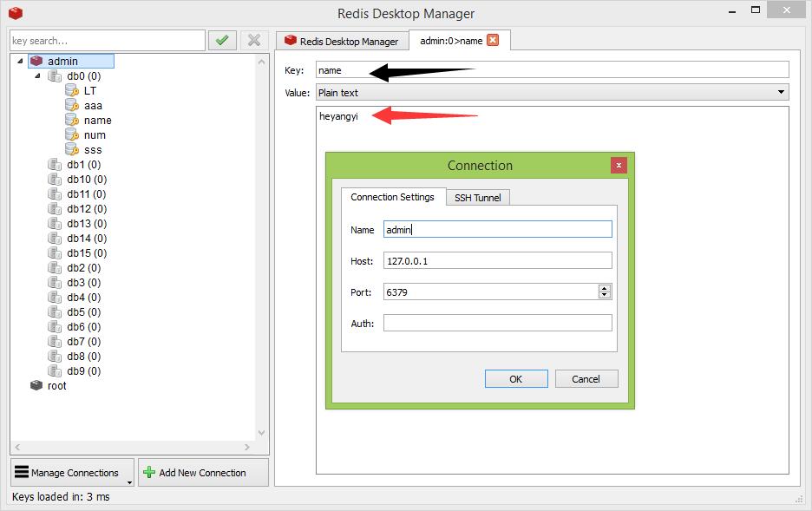Image resolution: width=812 pixels, height=511 pixels.
Task: Click the Name field containing admin
Action: click(x=498, y=229)
